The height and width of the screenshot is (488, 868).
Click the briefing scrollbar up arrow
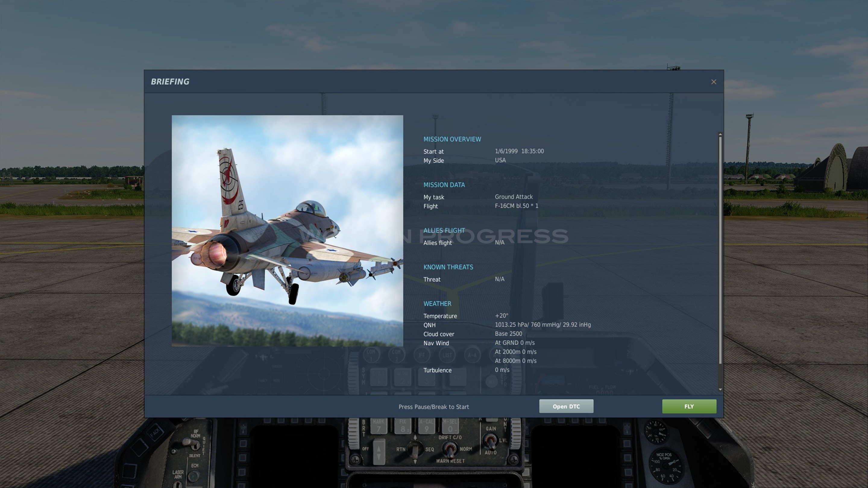tap(720, 134)
